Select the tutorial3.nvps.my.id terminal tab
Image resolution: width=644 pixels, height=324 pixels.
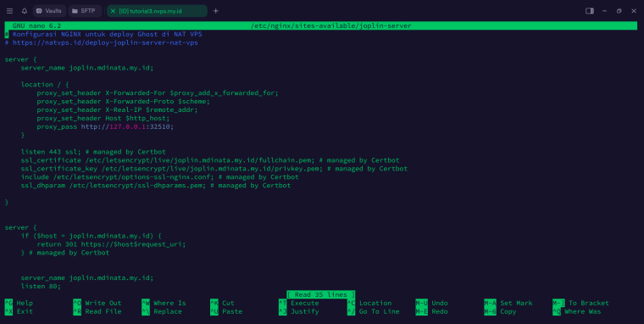157,11
